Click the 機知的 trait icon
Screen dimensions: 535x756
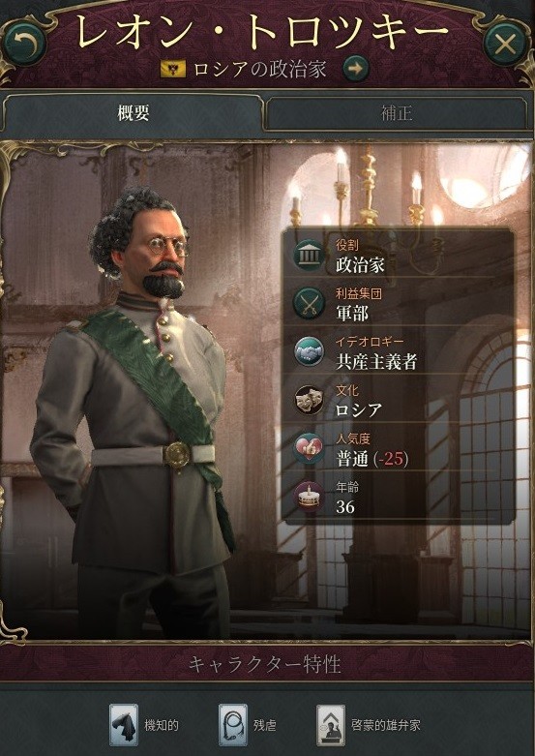(124, 724)
